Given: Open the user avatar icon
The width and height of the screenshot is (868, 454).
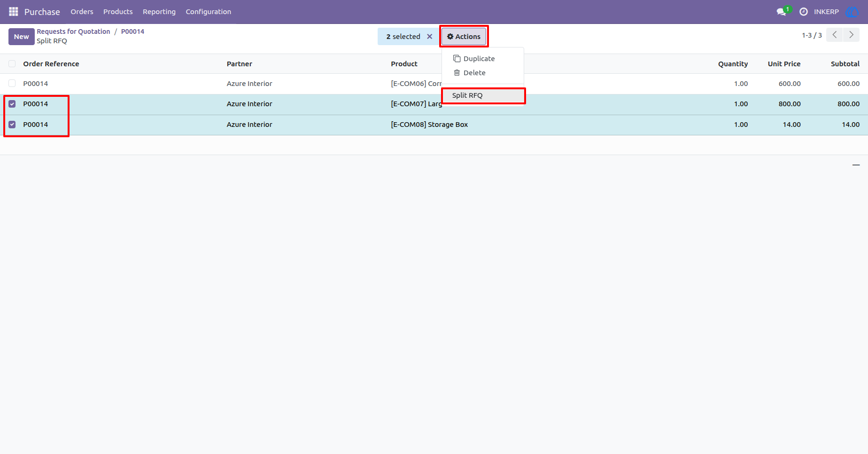Looking at the screenshot, I should pyautogui.click(x=852, y=12).
